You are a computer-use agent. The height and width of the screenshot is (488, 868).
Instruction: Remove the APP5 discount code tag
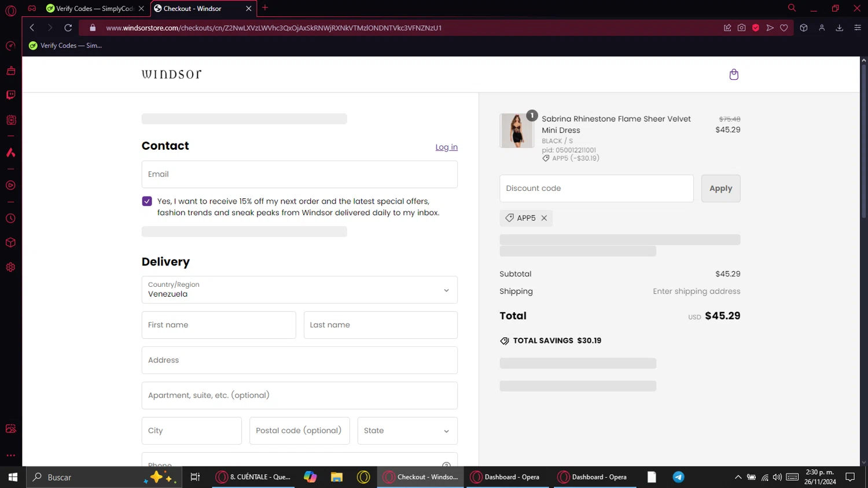tap(544, 218)
